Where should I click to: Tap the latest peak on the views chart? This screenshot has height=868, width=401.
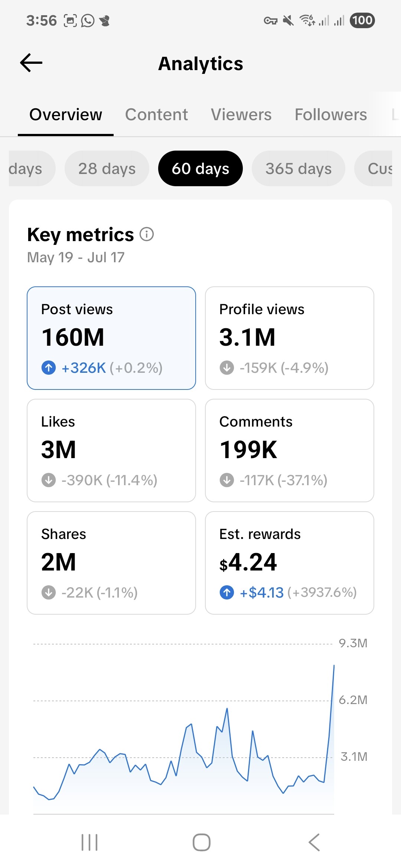(x=334, y=666)
